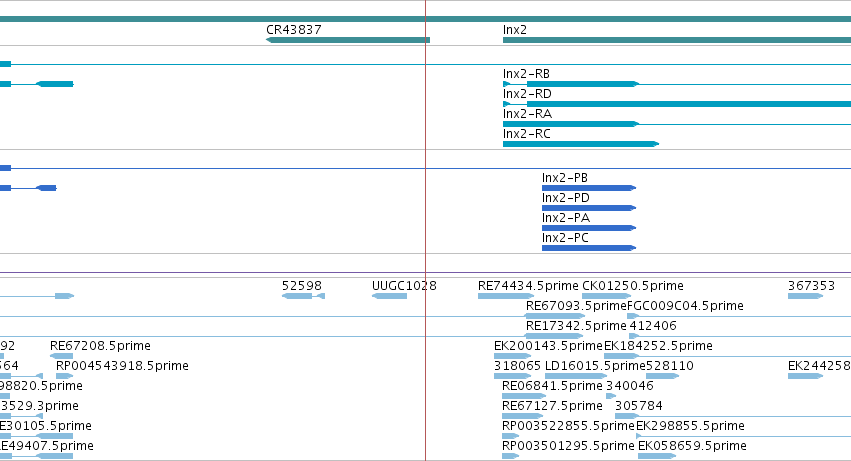Select the RE67093.5prime EST label
Image resolution: width=851 pixels, height=461 pixels.
click(576, 306)
